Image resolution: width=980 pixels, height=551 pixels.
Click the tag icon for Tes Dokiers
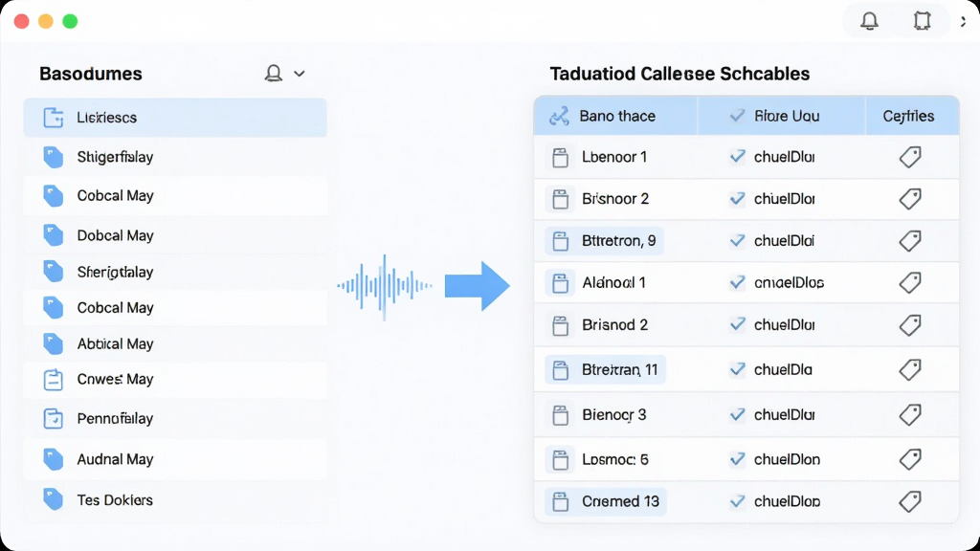54,499
